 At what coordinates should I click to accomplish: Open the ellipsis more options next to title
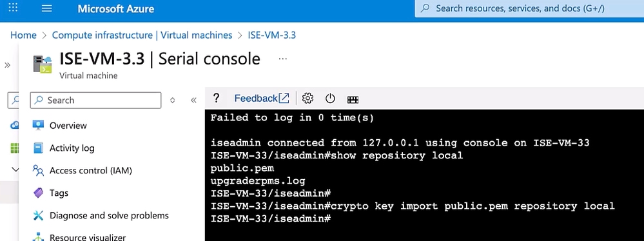tap(282, 59)
